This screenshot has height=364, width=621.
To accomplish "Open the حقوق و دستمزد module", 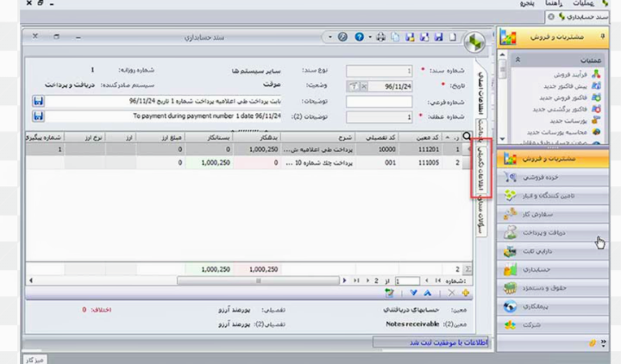I will point(553,288).
